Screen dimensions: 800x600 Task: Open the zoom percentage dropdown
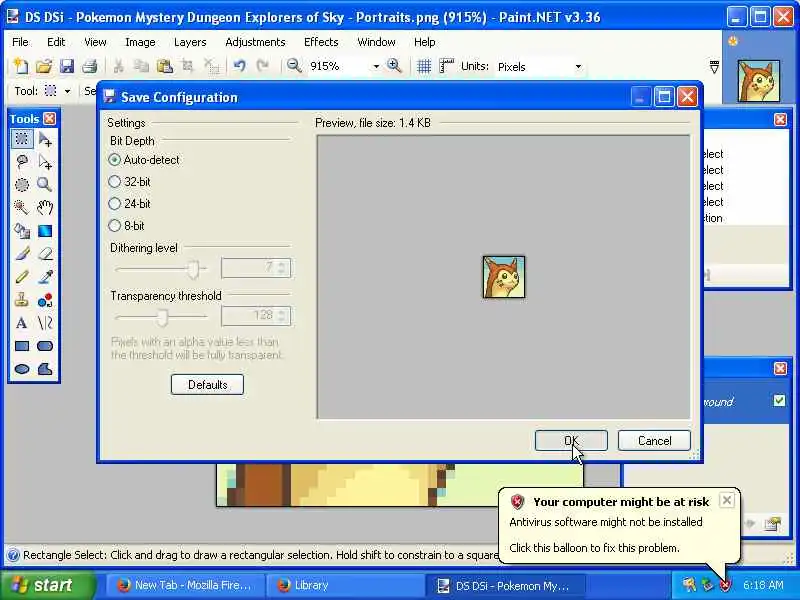[376, 67]
